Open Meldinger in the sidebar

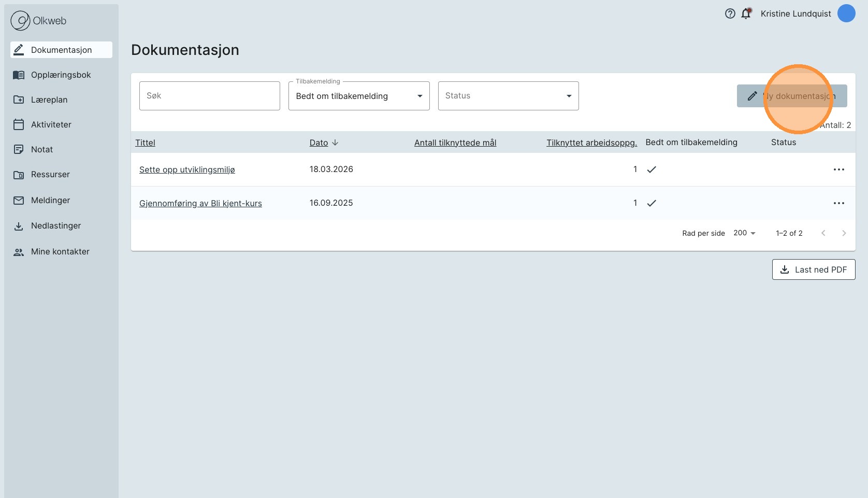50,201
